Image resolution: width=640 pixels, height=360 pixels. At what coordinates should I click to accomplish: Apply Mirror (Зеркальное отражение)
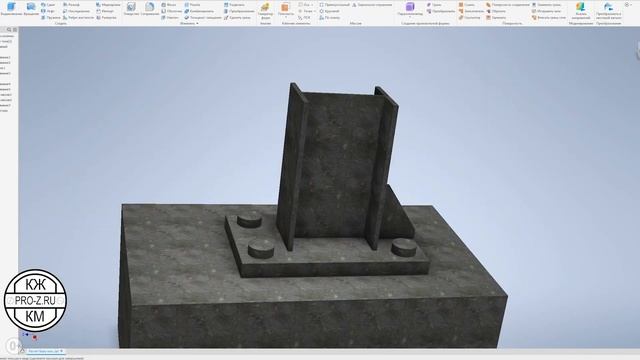tap(372, 5)
